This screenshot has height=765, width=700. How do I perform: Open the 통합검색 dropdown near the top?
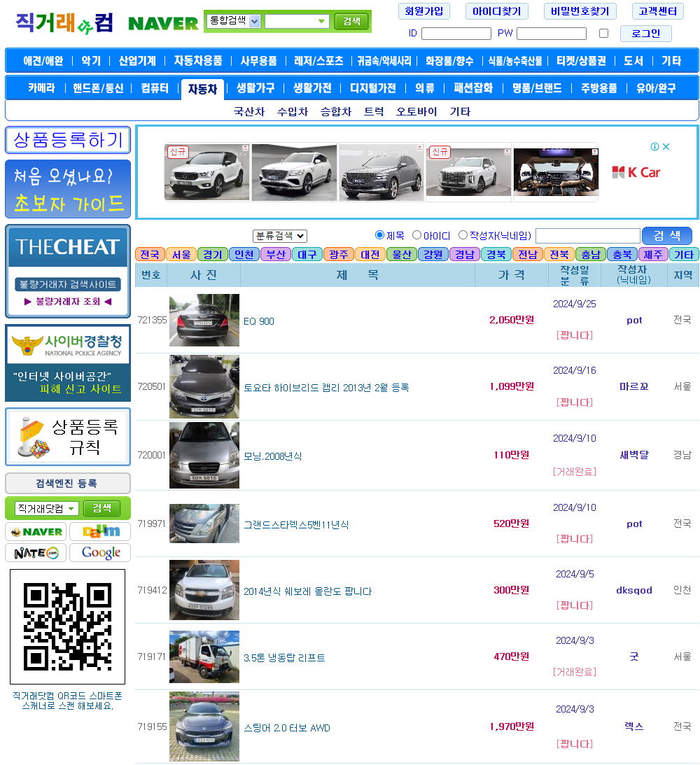[x=232, y=22]
